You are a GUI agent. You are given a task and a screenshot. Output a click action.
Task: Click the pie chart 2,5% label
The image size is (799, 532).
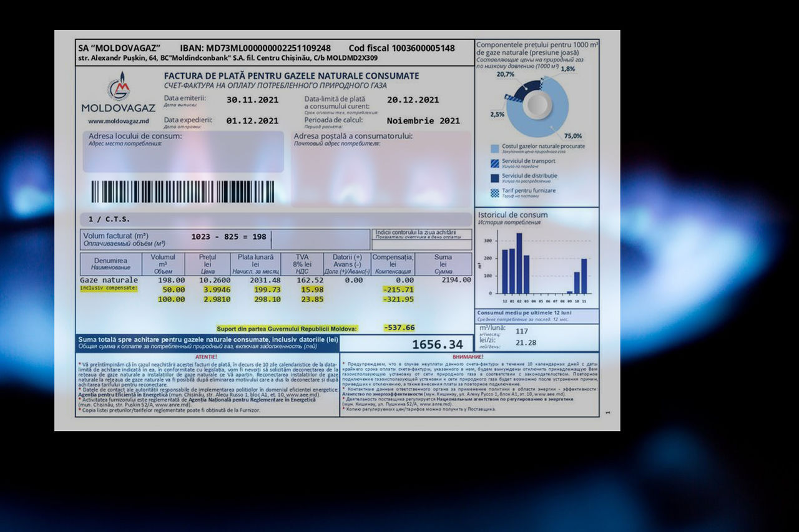[x=498, y=115]
